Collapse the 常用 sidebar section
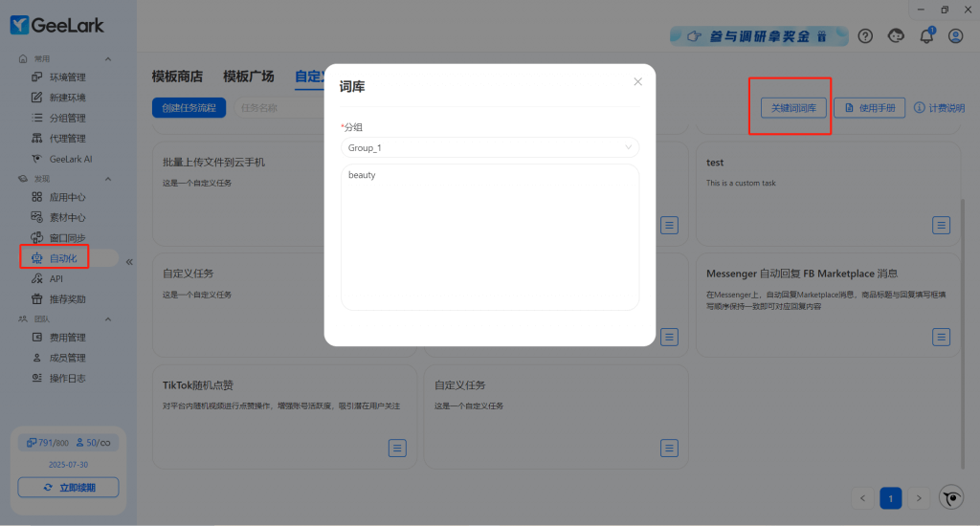The height and width of the screenshot is (526, 980). 108,59
